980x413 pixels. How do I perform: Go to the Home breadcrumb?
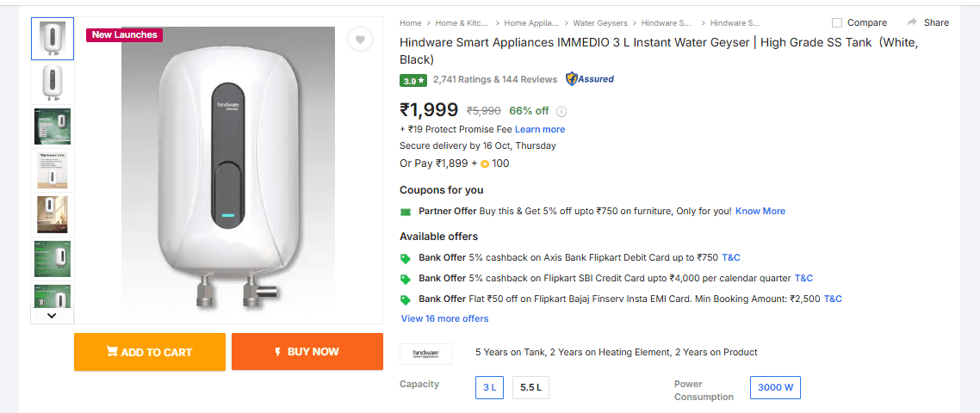tap(411, 23)
